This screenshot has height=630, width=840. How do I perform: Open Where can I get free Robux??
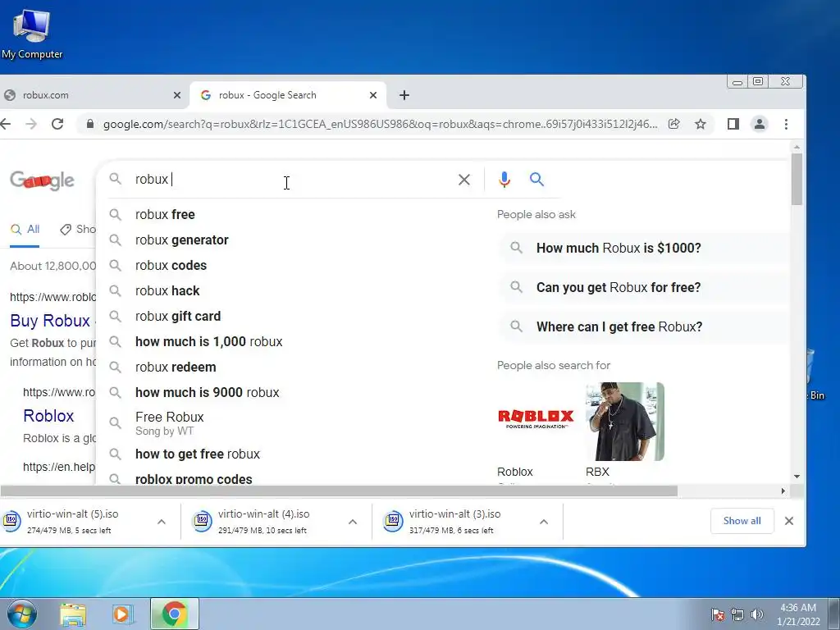pos(643,326)
